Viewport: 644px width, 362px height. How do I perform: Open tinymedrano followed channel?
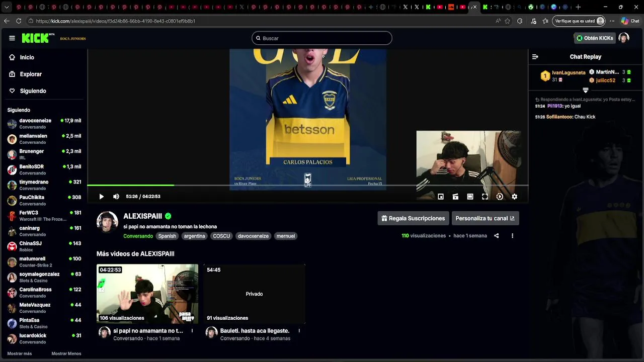[44, 185]
